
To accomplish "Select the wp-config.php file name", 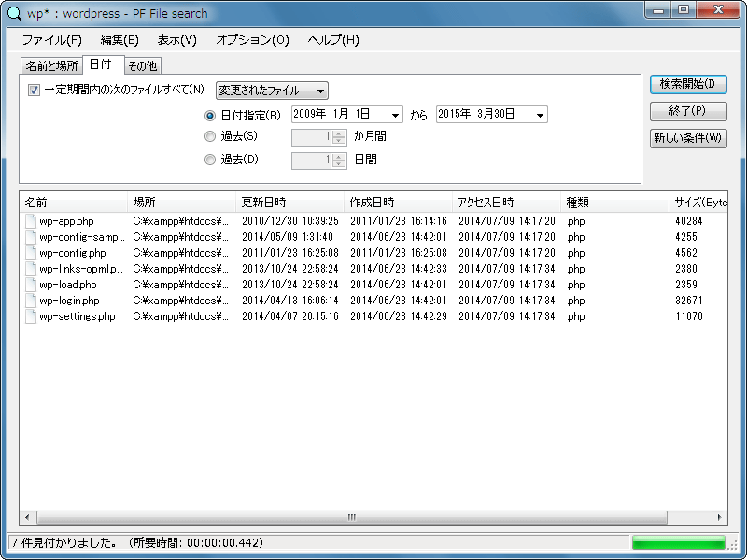I will [x=73, y=253].
